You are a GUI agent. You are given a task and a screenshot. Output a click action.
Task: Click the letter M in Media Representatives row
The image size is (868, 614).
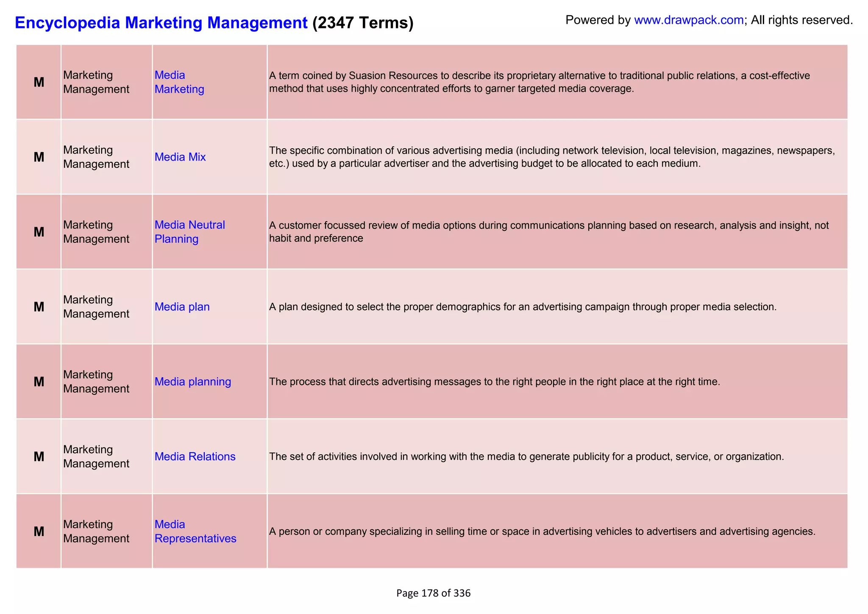pyautogui.click(x=39, y=531)
